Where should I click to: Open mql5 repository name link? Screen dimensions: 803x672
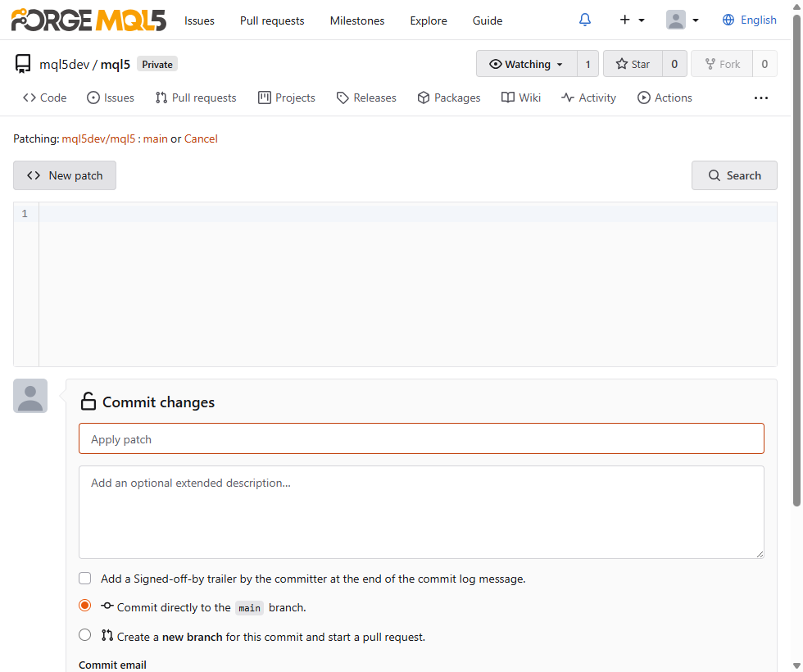(x=116, y=65)
